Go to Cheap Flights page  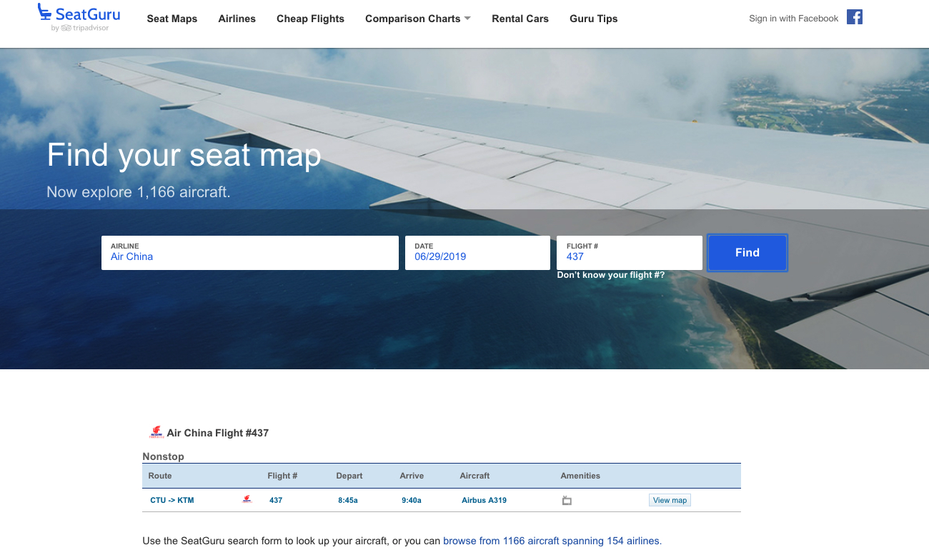coord(310,19)
